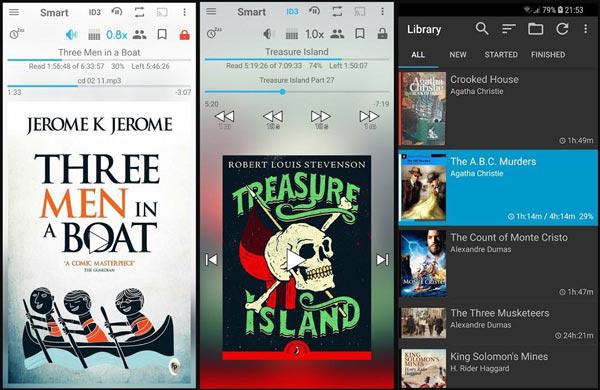Open the equalizer icon on Treasure Island player
600x390 pixels.
[x=292, y=34]
